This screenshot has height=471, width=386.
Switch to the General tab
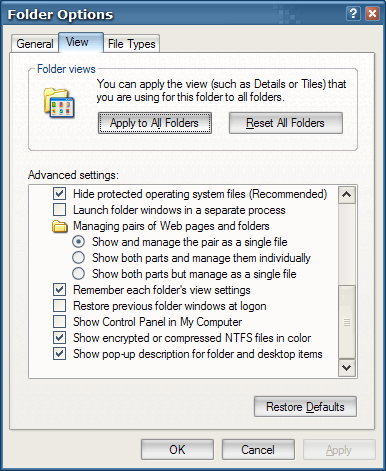pyautogui.click(x=35, y=44)
